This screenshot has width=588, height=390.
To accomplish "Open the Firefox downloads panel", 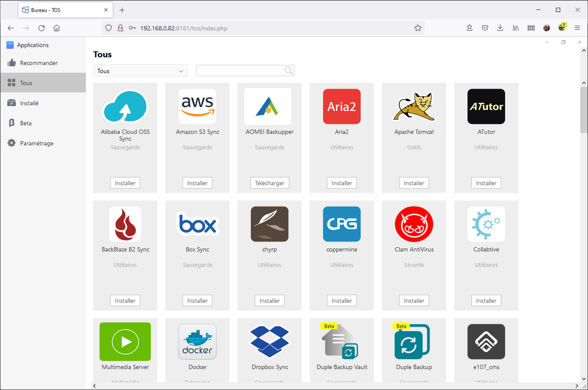I will point(500,28).
